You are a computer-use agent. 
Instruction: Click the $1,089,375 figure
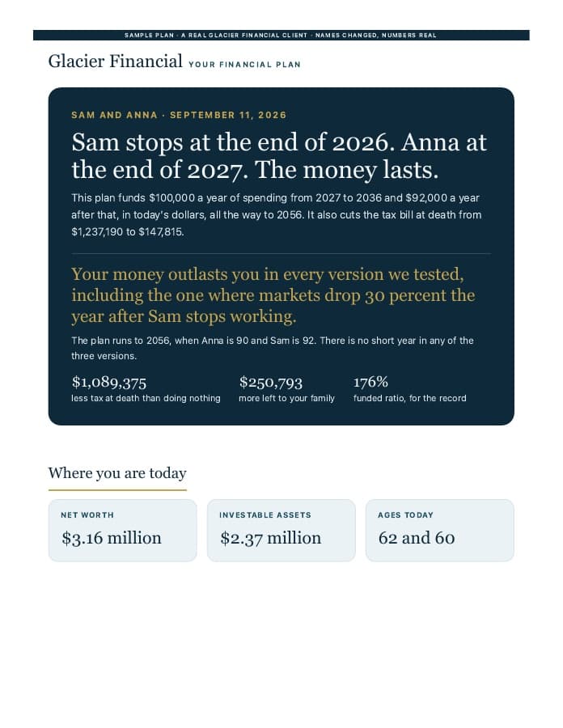109,383
